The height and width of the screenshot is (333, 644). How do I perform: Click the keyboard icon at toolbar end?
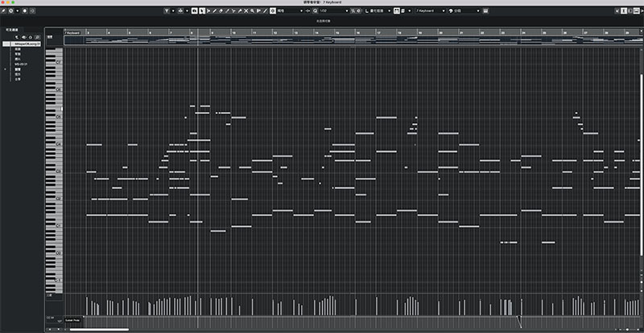pos(485,10)
